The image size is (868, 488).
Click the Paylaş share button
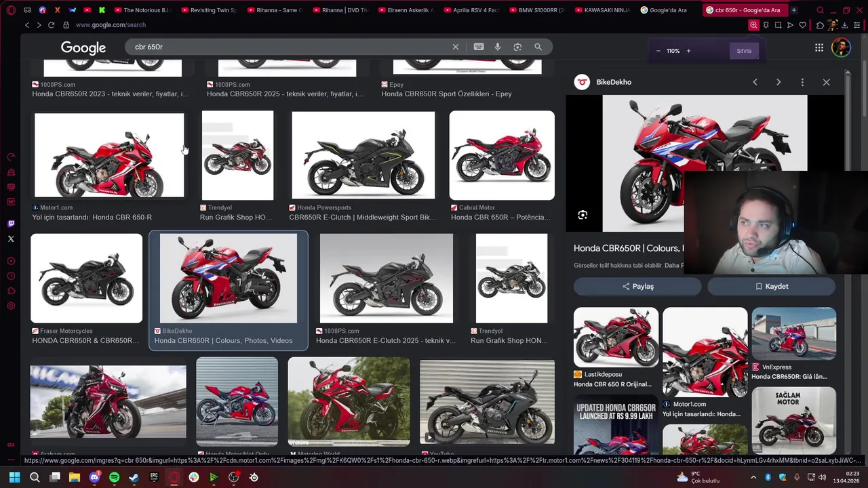click(637, 286)
